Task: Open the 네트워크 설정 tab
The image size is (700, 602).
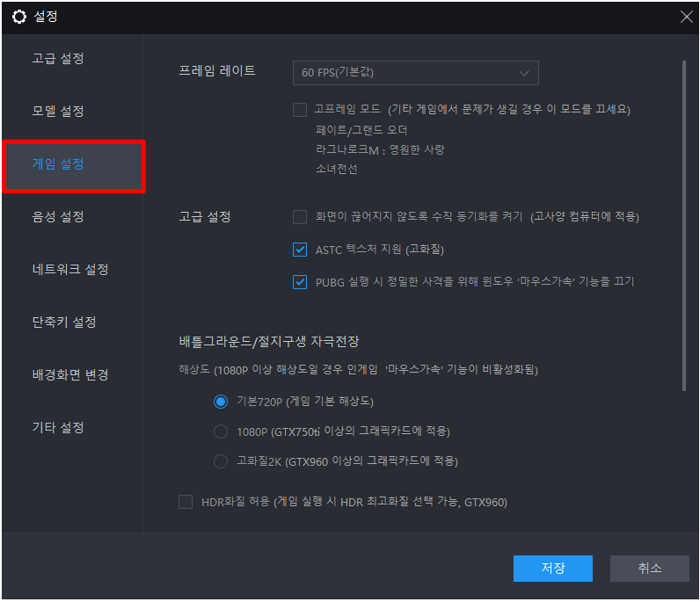Action: tap(70, 270)
